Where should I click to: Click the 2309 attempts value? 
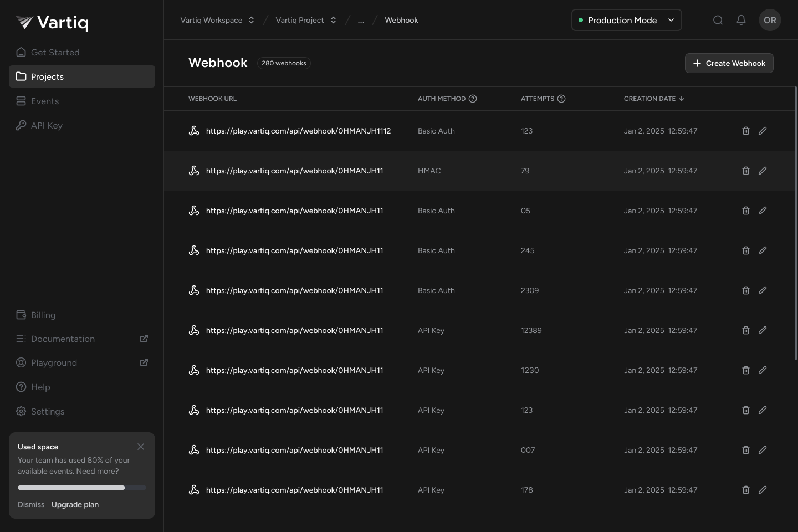530,290
